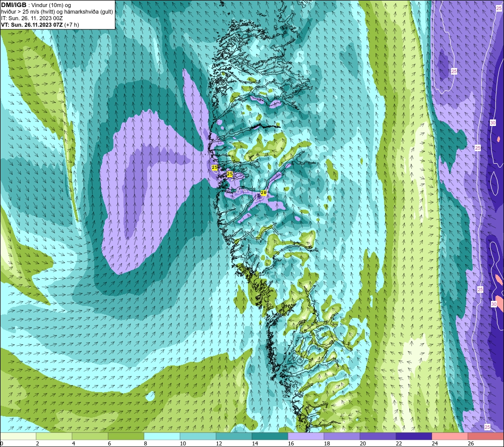The image size is (504, 447).
Task: Click the '6' tick label on the color scale
Action: 109,443
